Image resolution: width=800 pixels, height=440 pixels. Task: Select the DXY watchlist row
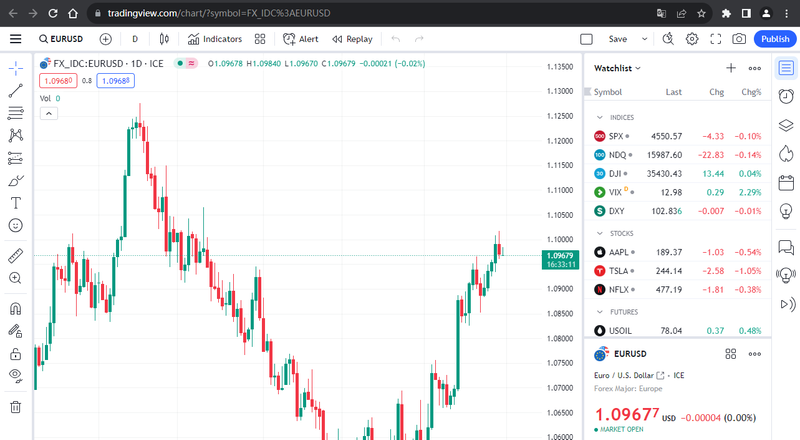coord(678,211)
